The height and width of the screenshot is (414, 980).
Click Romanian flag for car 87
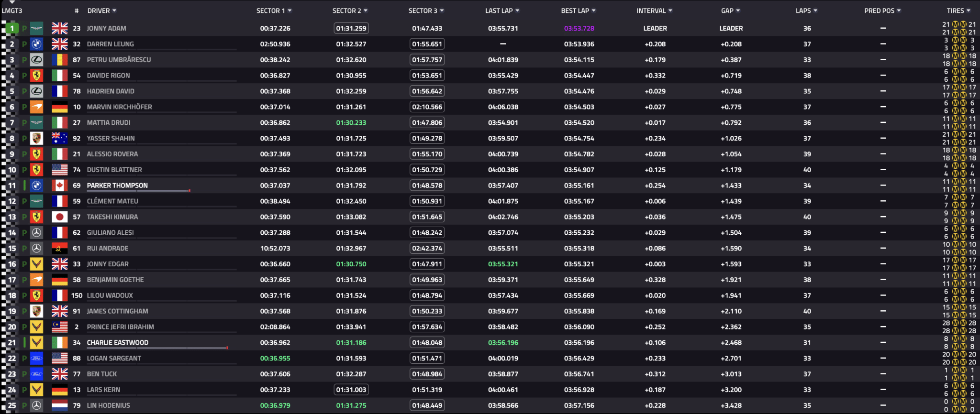[x=60, y=60]
